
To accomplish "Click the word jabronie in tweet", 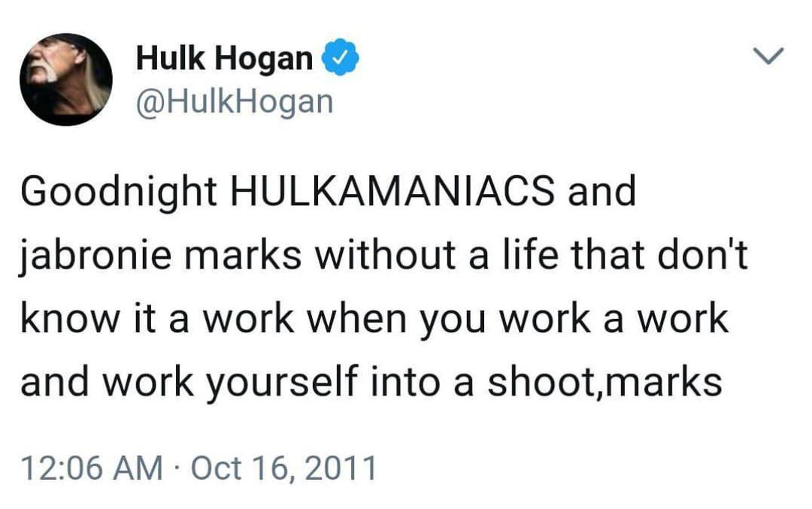I will (x=96, y=257).
